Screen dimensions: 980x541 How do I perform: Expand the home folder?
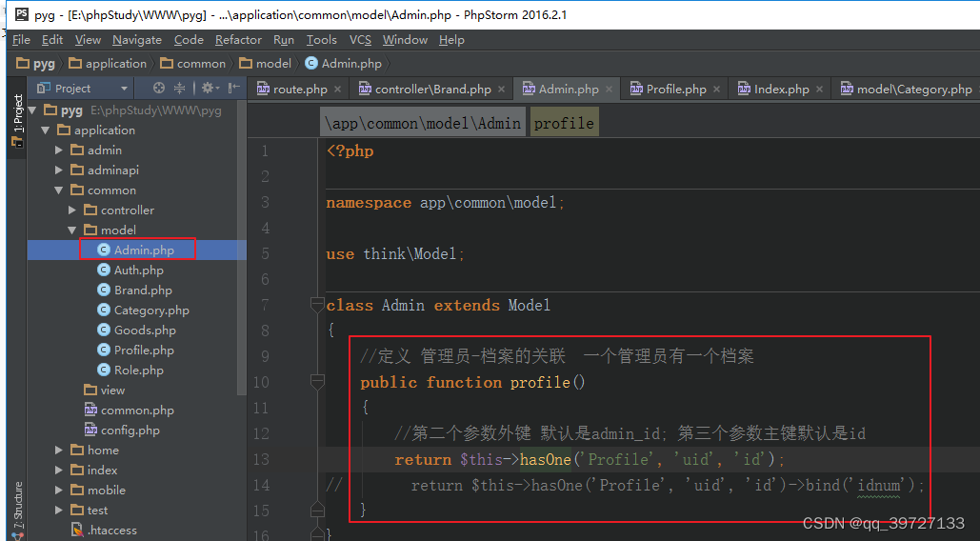59,450
